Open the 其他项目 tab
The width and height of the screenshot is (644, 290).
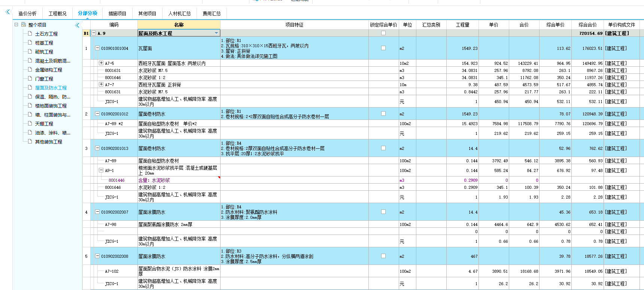point(148,13)
